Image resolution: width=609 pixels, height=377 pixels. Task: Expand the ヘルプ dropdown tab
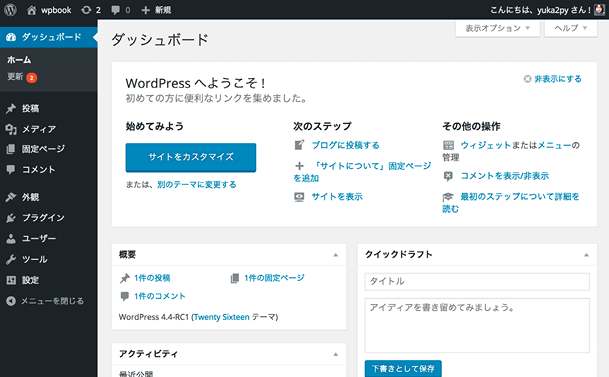coord(571,28)
